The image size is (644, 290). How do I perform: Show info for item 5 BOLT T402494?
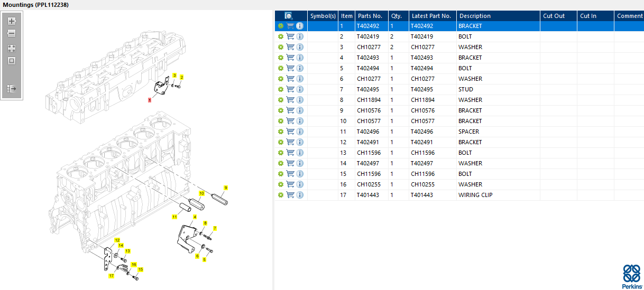pos(300,68)
